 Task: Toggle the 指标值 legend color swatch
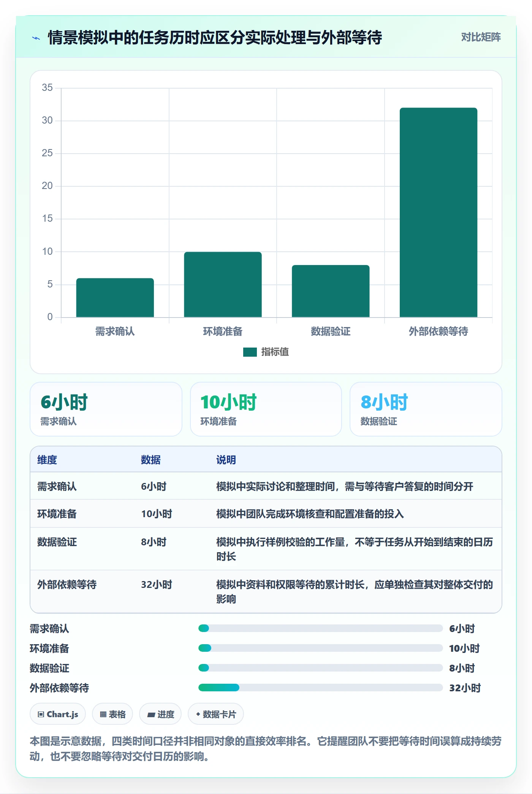tap(250, 352)
